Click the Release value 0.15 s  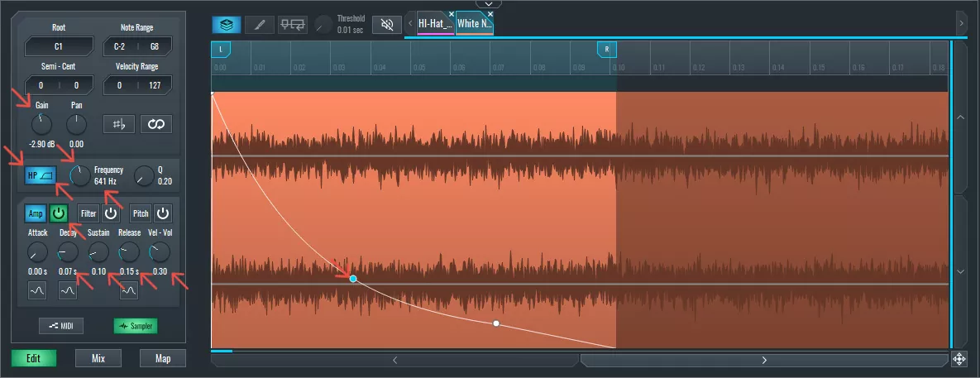point(129,272)
